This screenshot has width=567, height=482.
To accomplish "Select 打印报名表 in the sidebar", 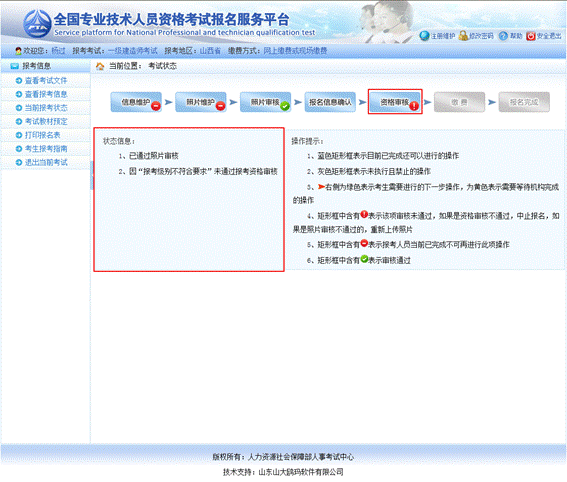I will pyautogui.click(x=42, y=135).
